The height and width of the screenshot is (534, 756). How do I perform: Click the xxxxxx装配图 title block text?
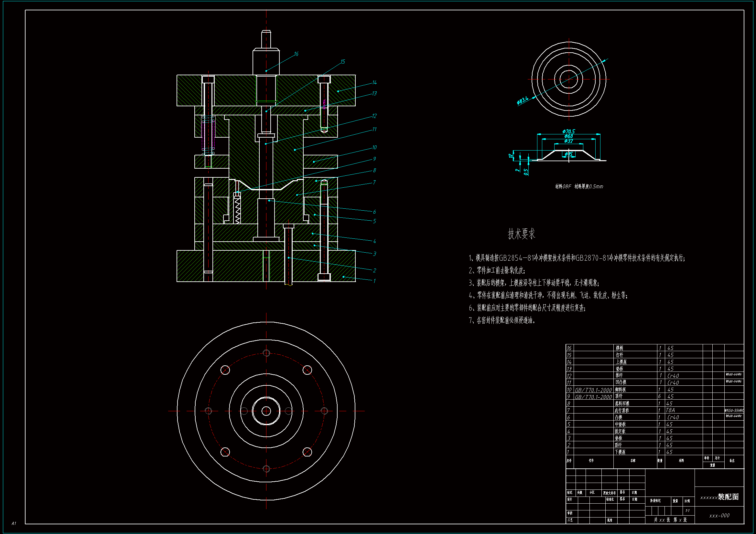[x=719, y=497]
